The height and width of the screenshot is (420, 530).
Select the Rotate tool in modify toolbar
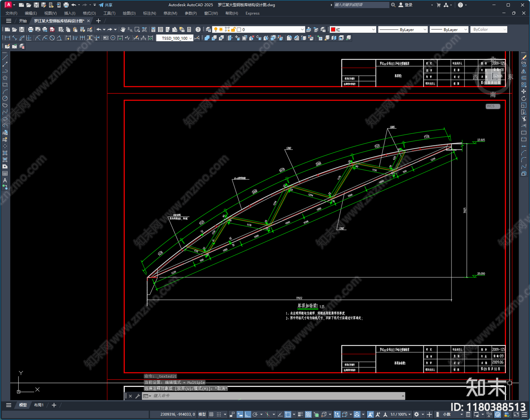tap(524, 98)
